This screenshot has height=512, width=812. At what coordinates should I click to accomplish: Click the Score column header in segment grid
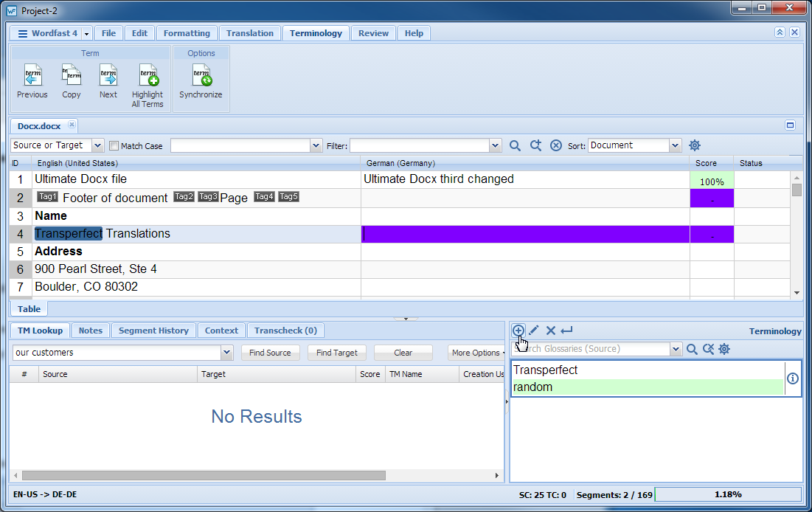pyautogui.click(x=711, y=163)
